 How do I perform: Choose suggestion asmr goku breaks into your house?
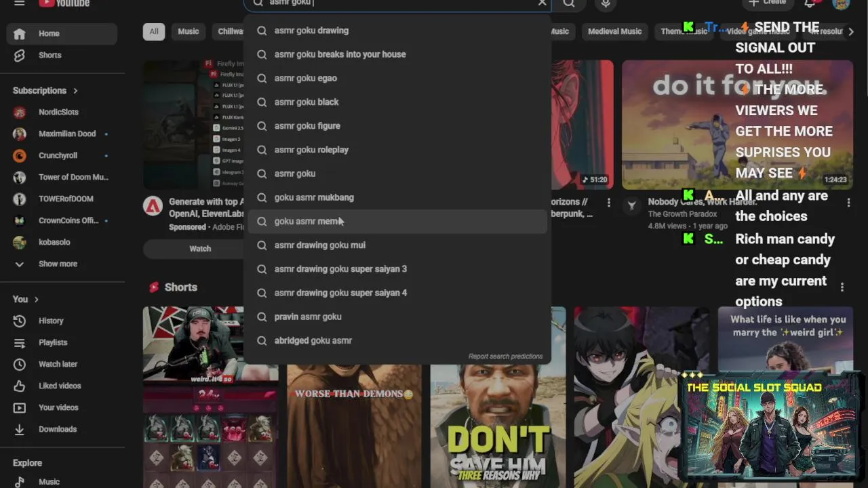pyautogui.click(x=397, y=54)
